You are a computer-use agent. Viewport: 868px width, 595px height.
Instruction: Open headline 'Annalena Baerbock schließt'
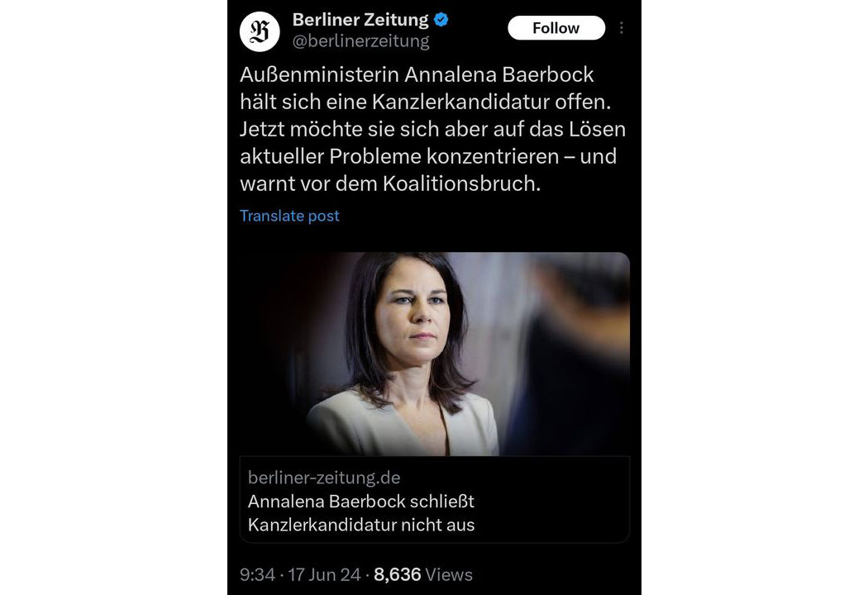pyautogui.click(x=361, y=502)
